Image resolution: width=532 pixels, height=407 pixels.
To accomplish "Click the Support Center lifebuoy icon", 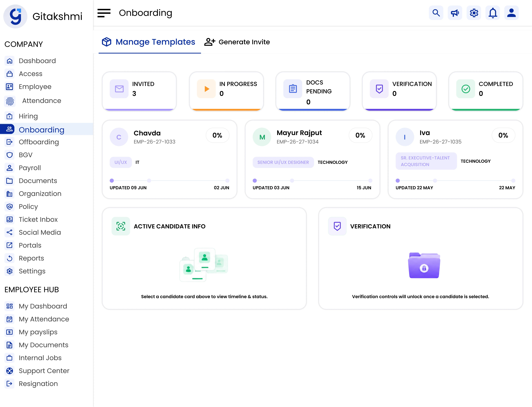I will (9, 371).
